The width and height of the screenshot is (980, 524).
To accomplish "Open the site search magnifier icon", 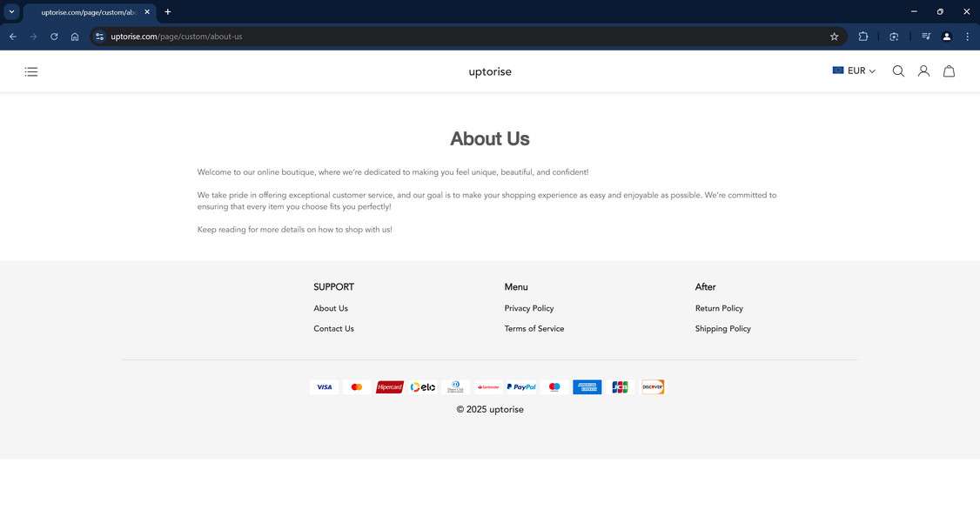I will (898, 71).
